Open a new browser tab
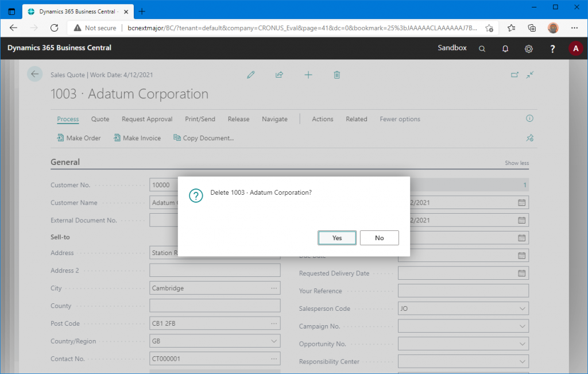The width and height of the screenshot is (588, 374). click(142, 11)
